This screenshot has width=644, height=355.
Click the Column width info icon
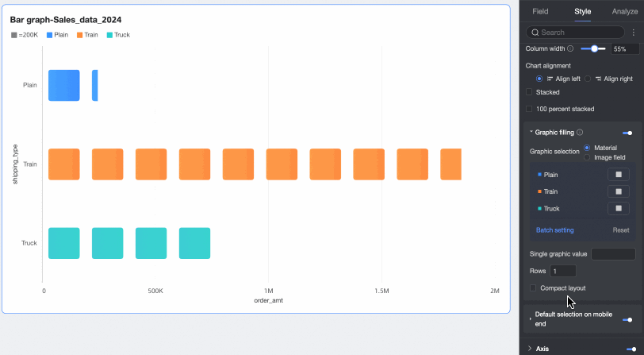[x=570, y=48]
